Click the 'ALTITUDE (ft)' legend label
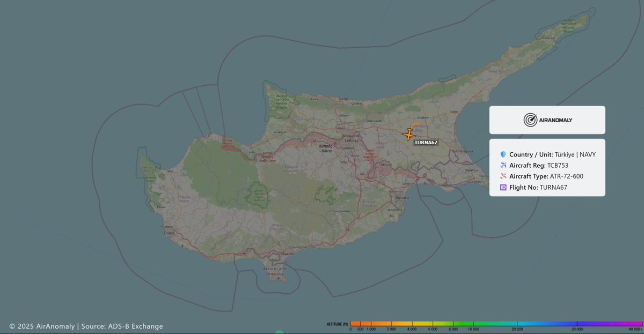 pos(337,324)
